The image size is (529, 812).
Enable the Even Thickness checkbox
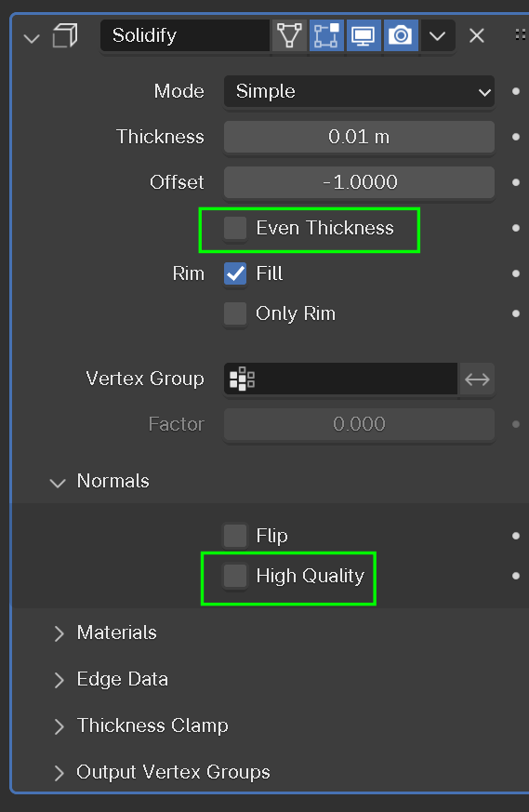[235, 228]
